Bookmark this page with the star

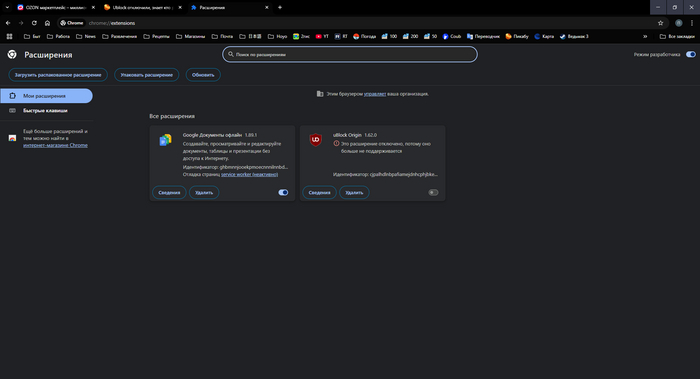661,23
